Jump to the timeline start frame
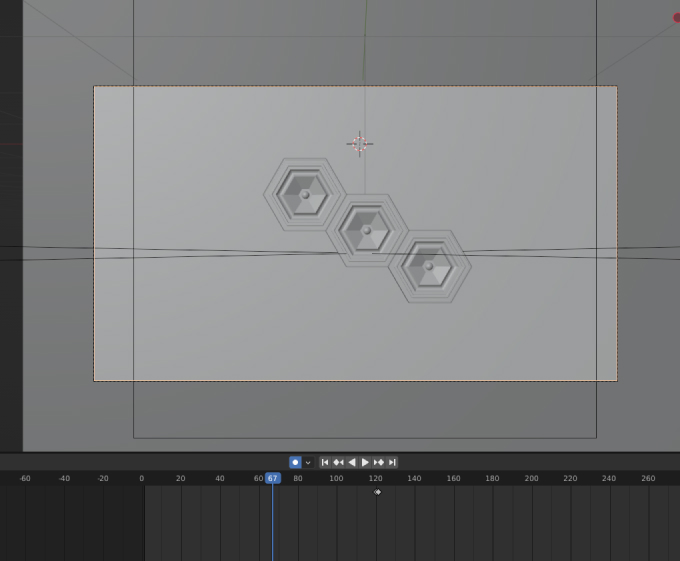 tap(325, 462)
